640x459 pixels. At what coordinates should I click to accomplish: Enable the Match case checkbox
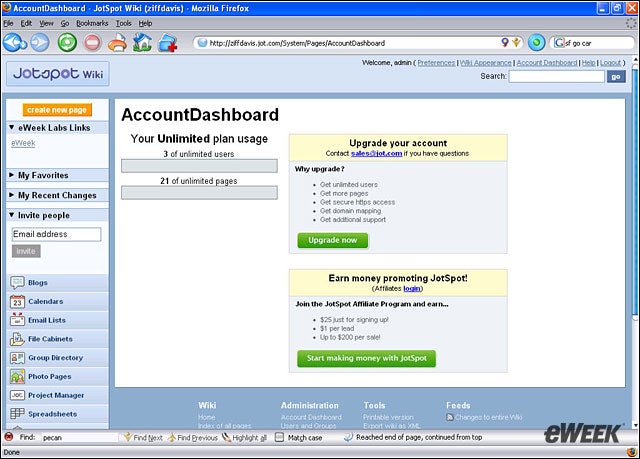pos(279,437)
